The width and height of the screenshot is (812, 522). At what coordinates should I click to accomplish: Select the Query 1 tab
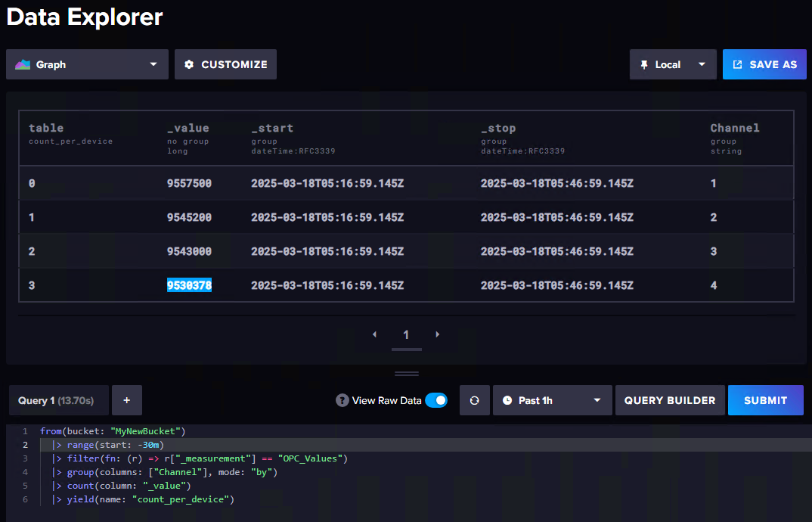58,400
